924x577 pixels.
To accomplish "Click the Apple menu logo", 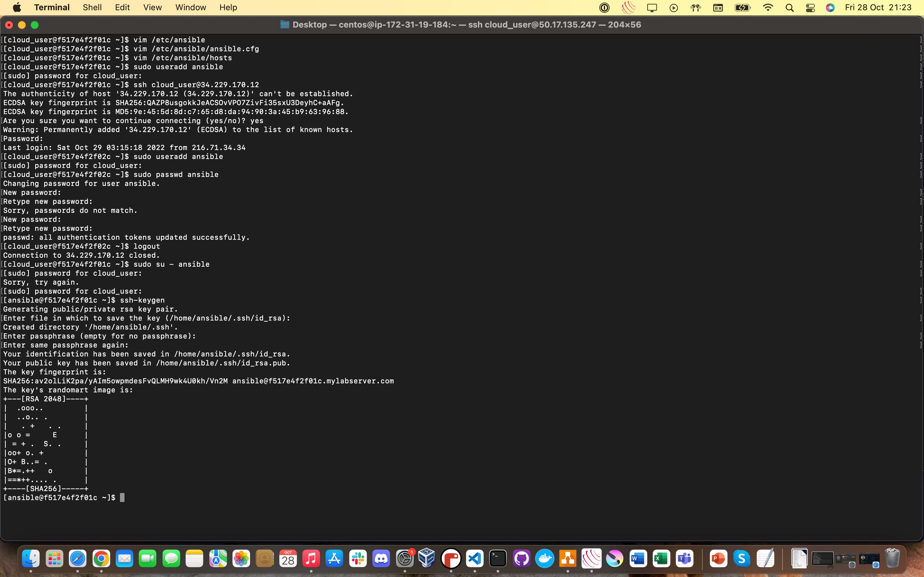I will pyautogui.click(x=17, y=7).
